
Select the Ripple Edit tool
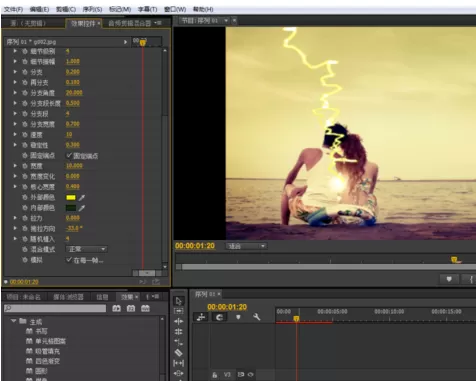pyautogui.click(x=178, y=321)
